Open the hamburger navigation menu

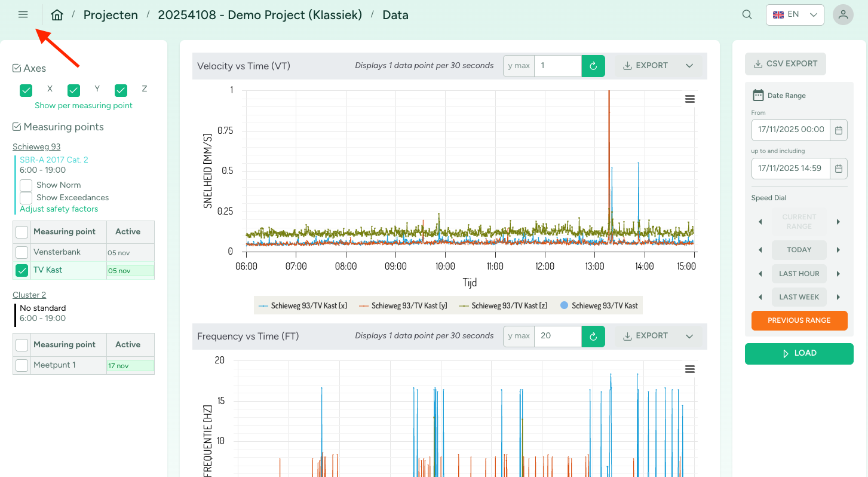pos(23,15)
